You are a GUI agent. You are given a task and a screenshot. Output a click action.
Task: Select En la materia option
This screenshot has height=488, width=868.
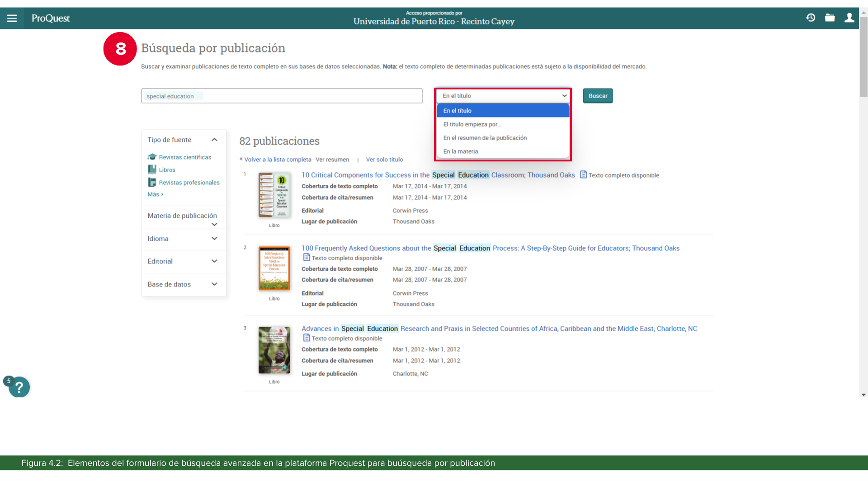point(460,151)
